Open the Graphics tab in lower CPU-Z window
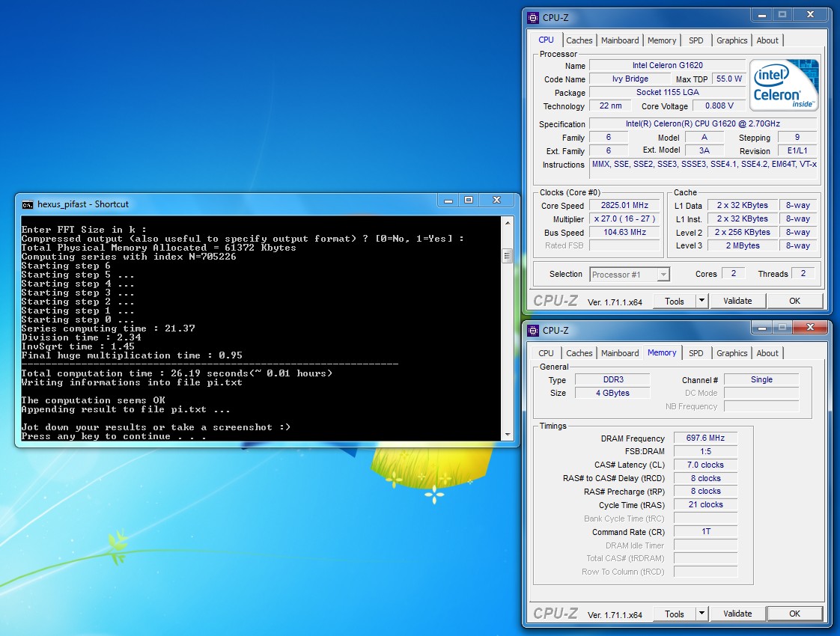The height and width of the screenshot is (636, 840). tap(731, 353)
